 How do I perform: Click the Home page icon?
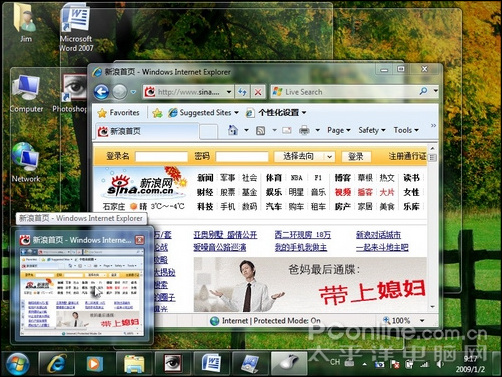point(233,130)
